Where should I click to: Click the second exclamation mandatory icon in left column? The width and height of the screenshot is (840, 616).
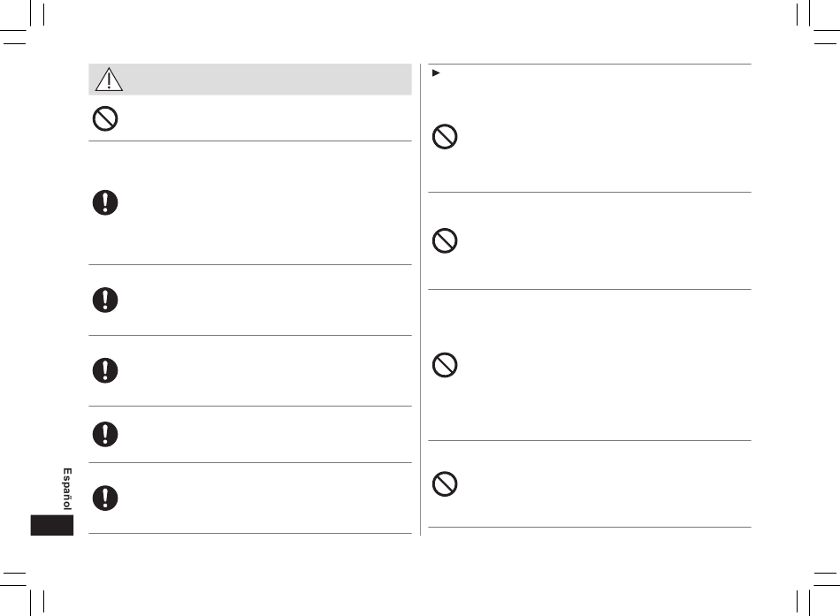pyautogui.click(x=105, y=300)
